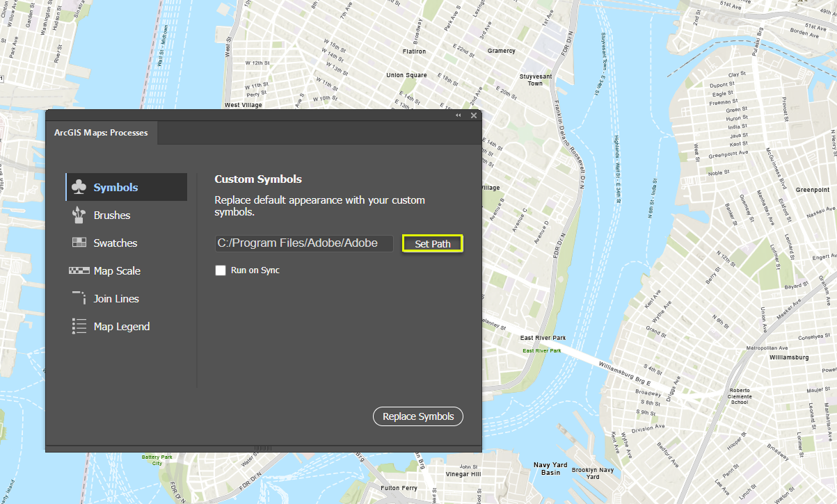Click the Flatiron label on the map
837x504 pixels.
pos(415,51)
